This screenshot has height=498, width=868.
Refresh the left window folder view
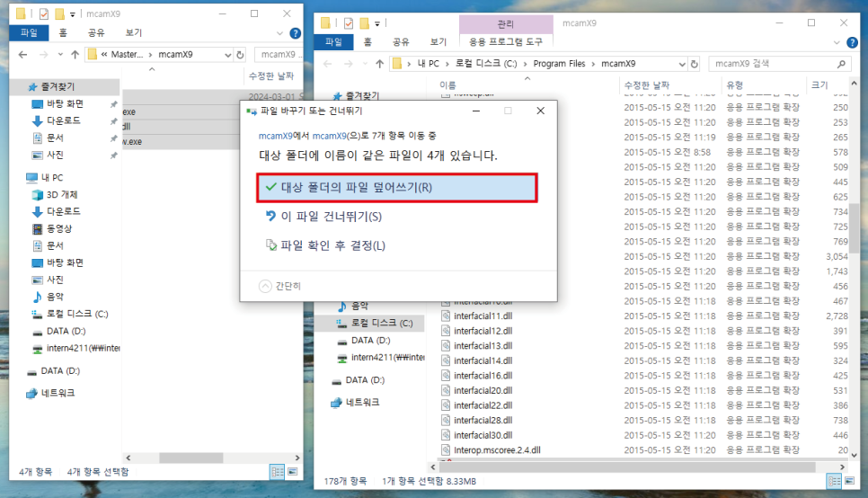click(x=240, y=54)
